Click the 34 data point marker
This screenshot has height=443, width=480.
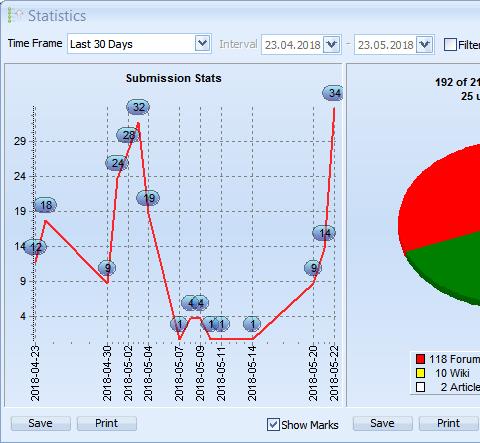(x=332, y=93)
